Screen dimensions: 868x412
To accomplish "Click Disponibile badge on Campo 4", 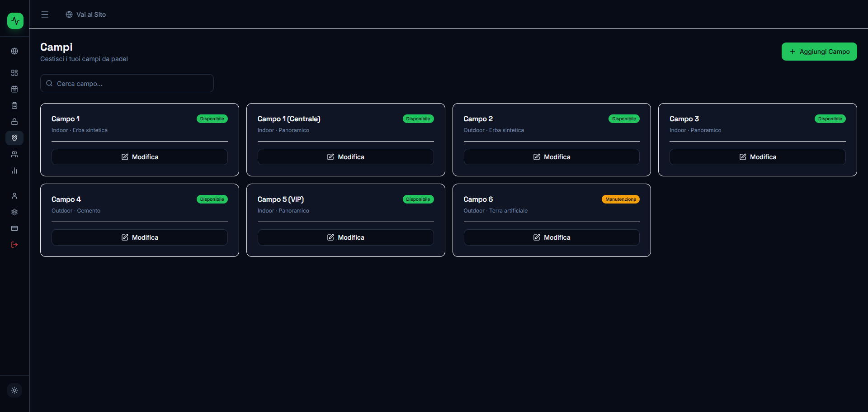I will 212,199.
